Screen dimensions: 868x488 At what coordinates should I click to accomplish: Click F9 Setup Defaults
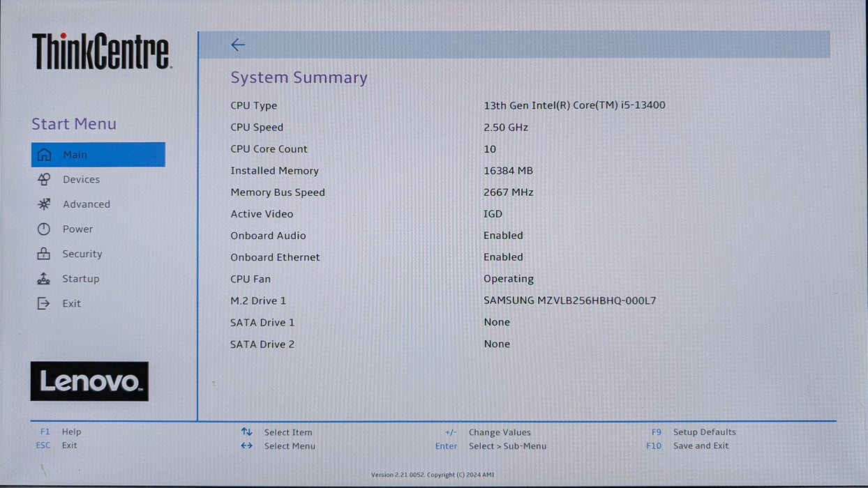pos(694,432)
